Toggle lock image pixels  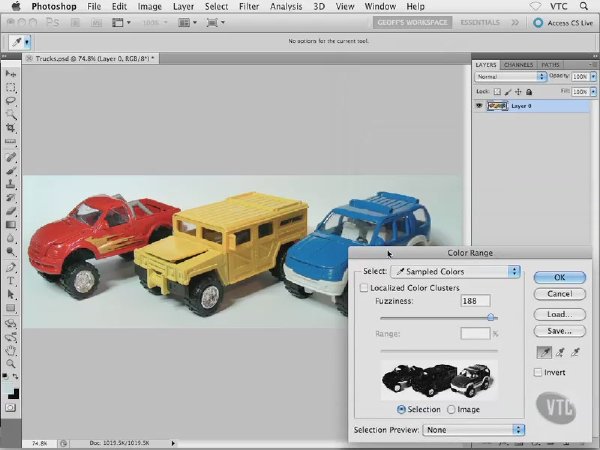tap(508, 92)
